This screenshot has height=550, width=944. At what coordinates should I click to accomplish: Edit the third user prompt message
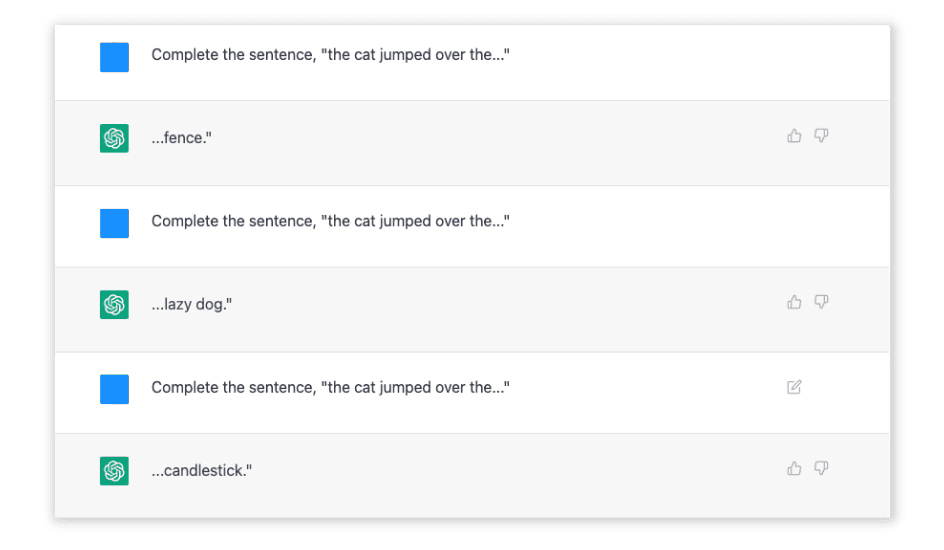click(794, 387)
